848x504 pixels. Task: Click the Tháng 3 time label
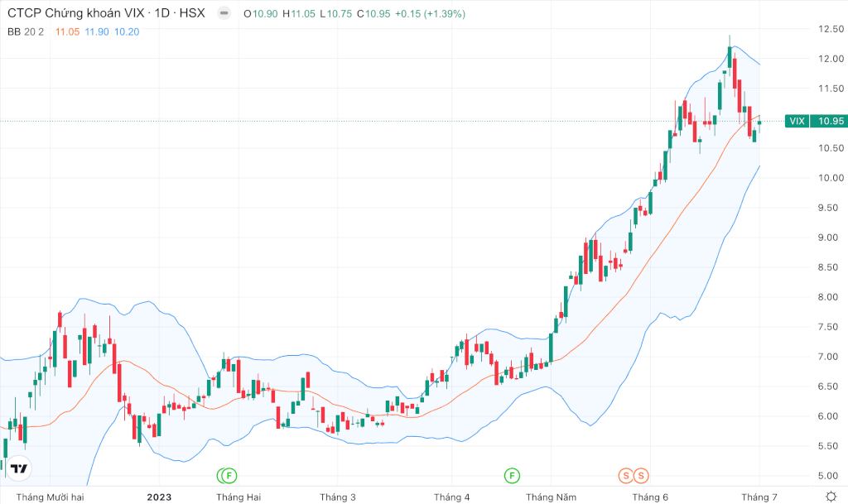338,497
